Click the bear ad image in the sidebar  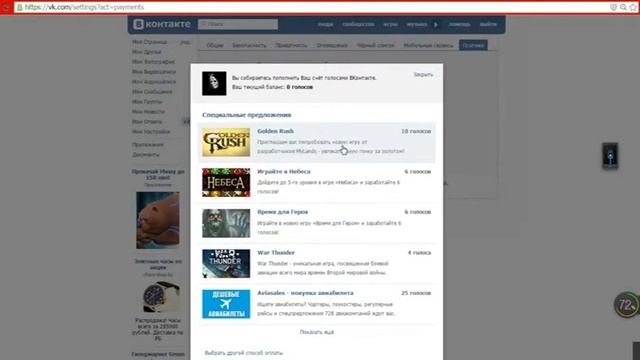[x=158, y=220]
